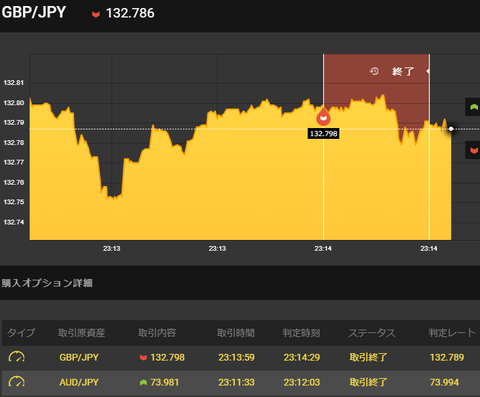This screenshot has height=397, width=480.
Task: Click trade time 23:13:59
Action: [x=236, y=357]
